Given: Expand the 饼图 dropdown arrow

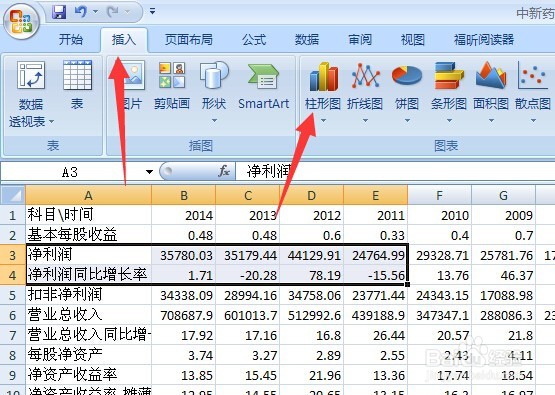Looking at the screenshot, I should tap(407, 120).
